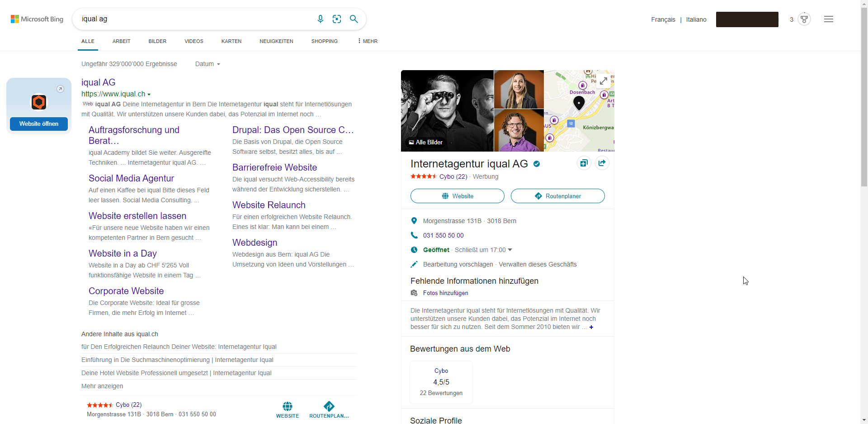This screenshot has width=868, height=424.
Task: Open the Corporate Website link
Action: [x=126, y=291]
